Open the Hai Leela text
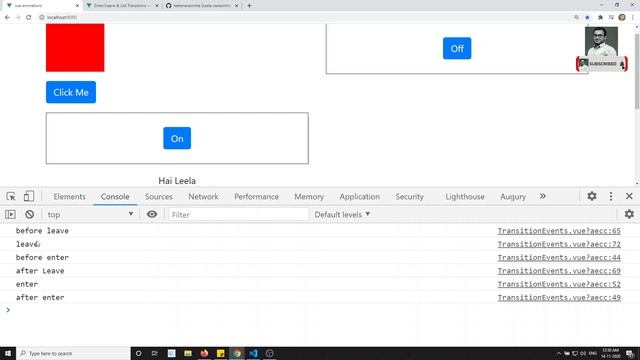The image size is (640, 360). click(x=177, y=180)
